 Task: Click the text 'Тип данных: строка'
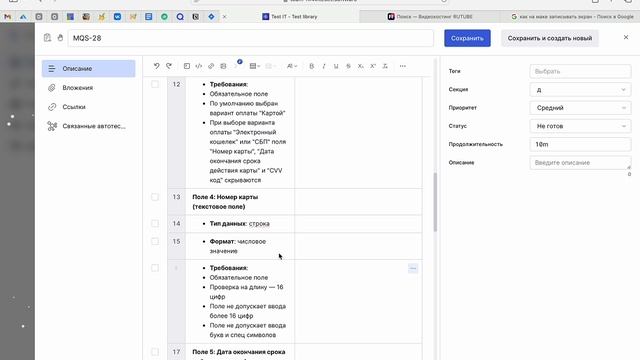[239, 223]
